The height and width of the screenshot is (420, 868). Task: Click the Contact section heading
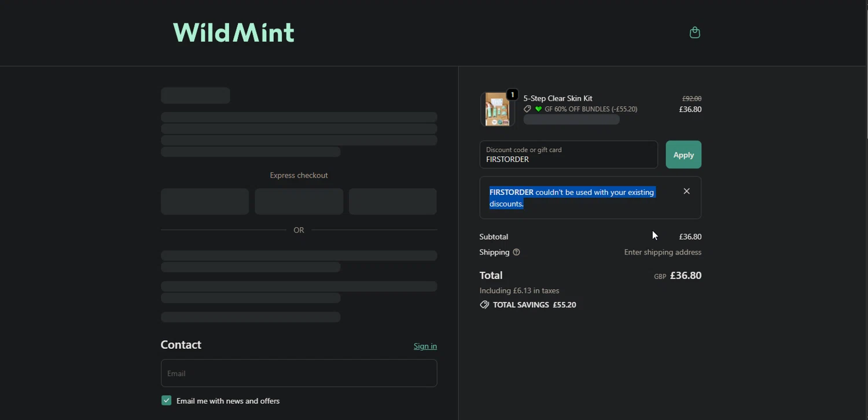coord(181,345)
